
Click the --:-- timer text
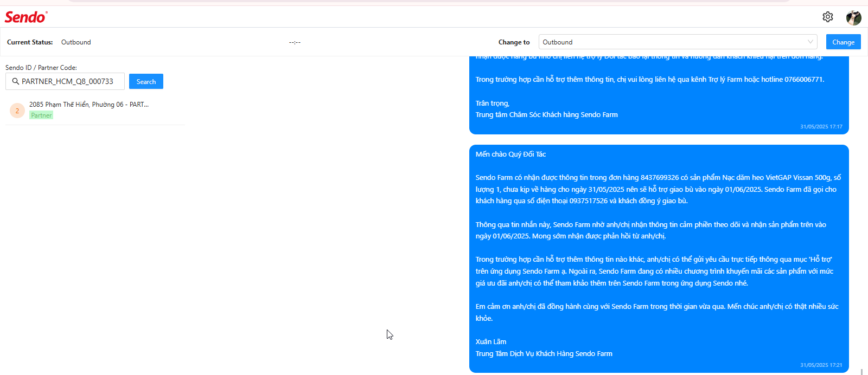(x=295, y=42)
